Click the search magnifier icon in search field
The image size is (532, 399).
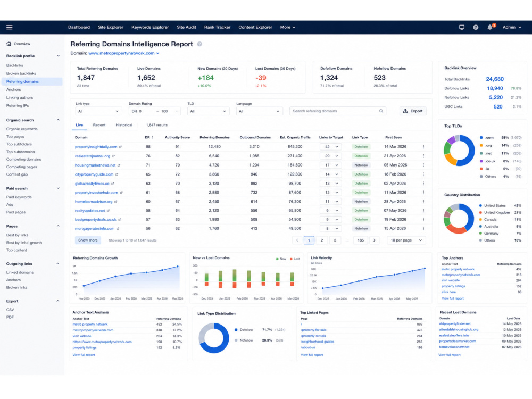coord(381,111)
